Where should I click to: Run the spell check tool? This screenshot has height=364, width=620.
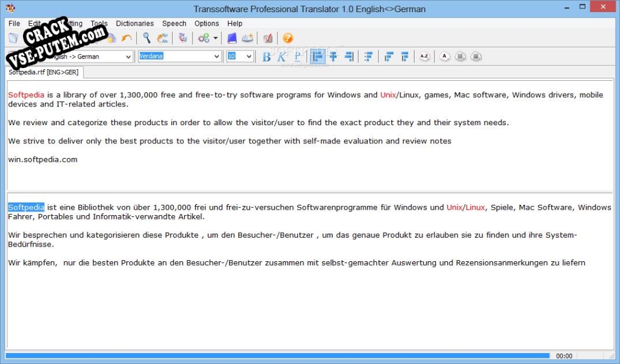point(162,38)
